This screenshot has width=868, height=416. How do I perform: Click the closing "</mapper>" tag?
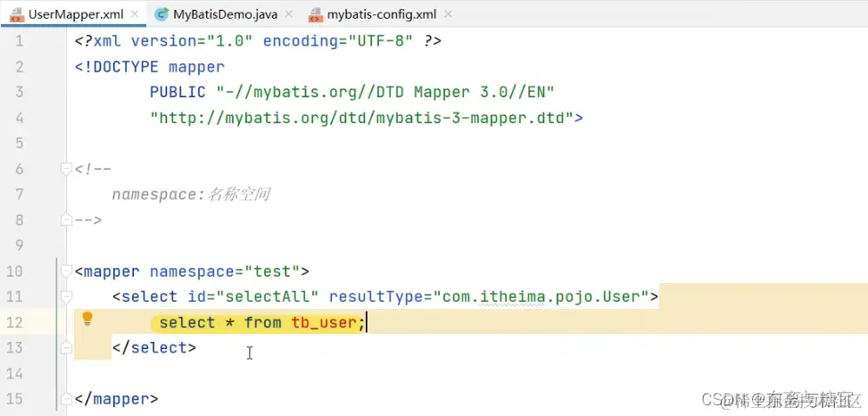(117, 399)
